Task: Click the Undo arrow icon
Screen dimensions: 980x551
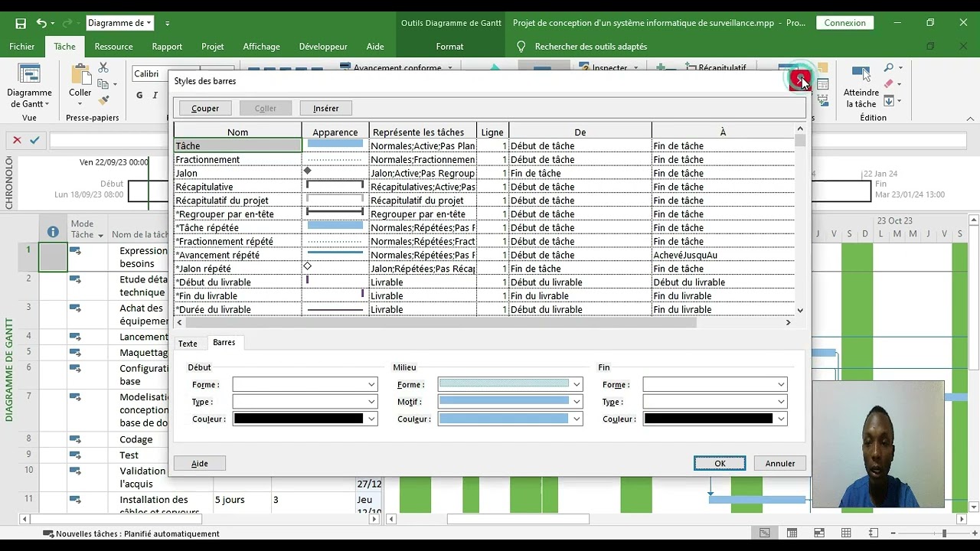Action: [x=41, y=23]
